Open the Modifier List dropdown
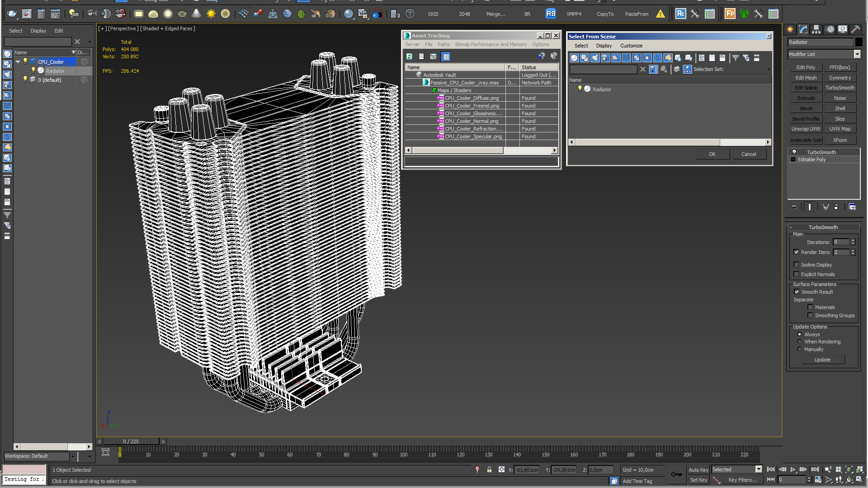This screenshot has height=488, width=868. [x=857, y=54]
